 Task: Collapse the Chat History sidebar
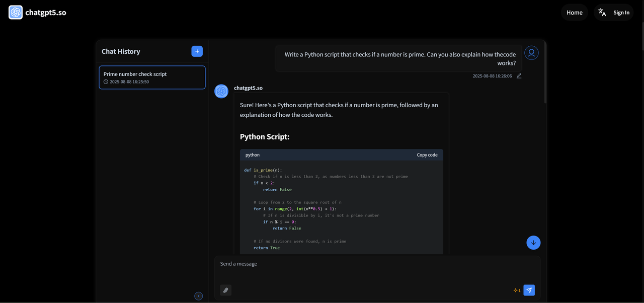click(x=199, y=296)
